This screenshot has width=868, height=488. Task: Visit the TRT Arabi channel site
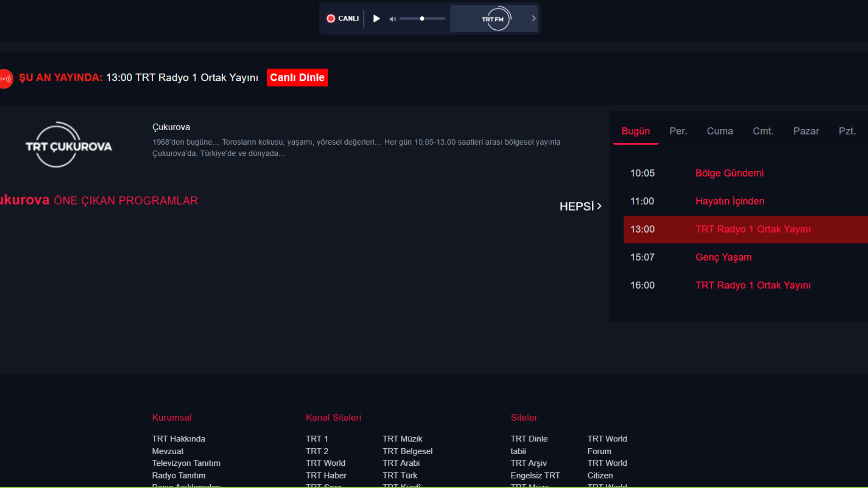point(401,463)
